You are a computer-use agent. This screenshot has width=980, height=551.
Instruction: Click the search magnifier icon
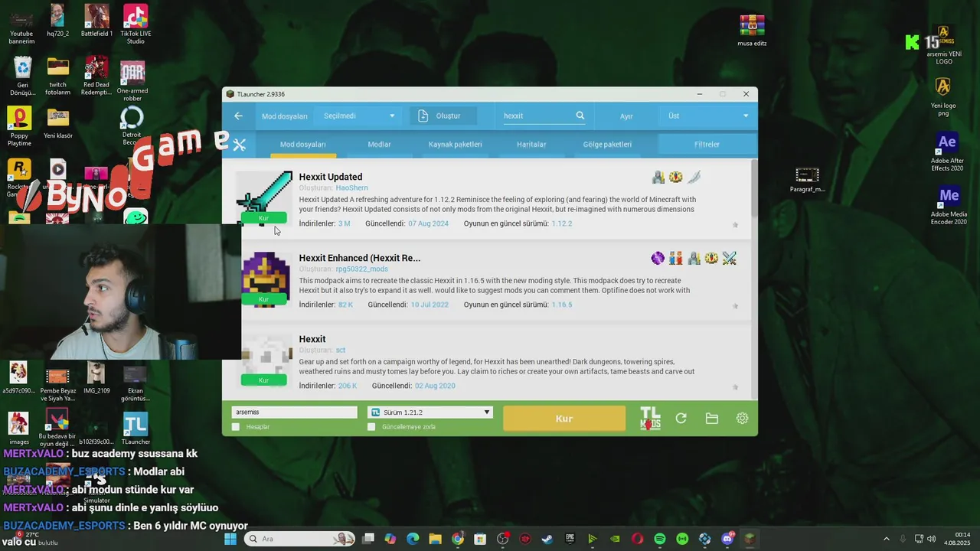(580, 116)
